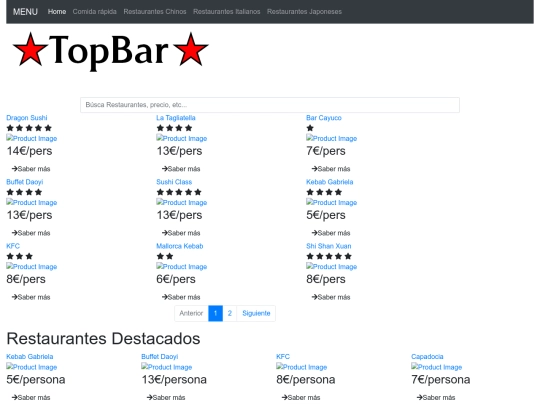Open the Kebab Gabriela listing link
The image size is (540, 405).
(x=330, y=182)
